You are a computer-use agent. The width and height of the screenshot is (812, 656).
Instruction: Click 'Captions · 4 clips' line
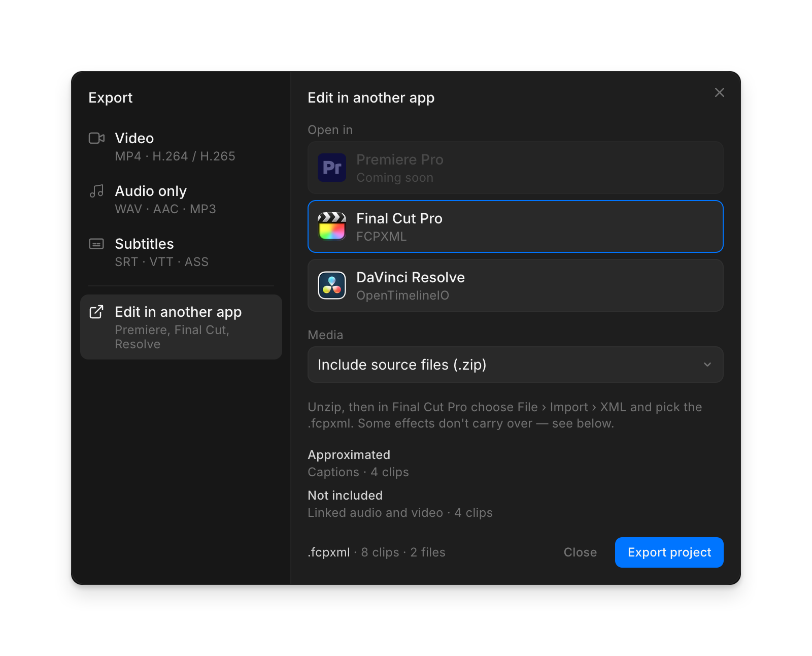point(358,472)
